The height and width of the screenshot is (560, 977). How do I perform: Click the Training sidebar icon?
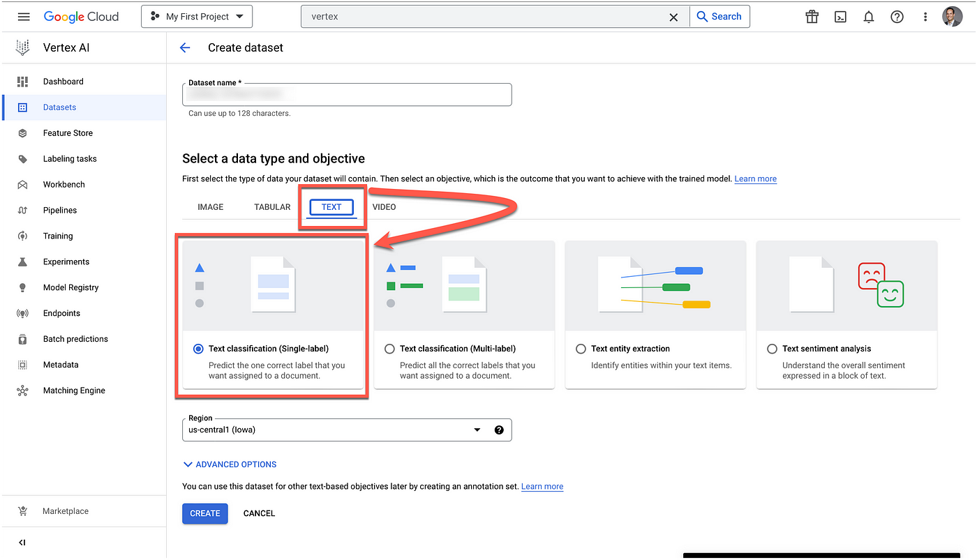(22, 236)
